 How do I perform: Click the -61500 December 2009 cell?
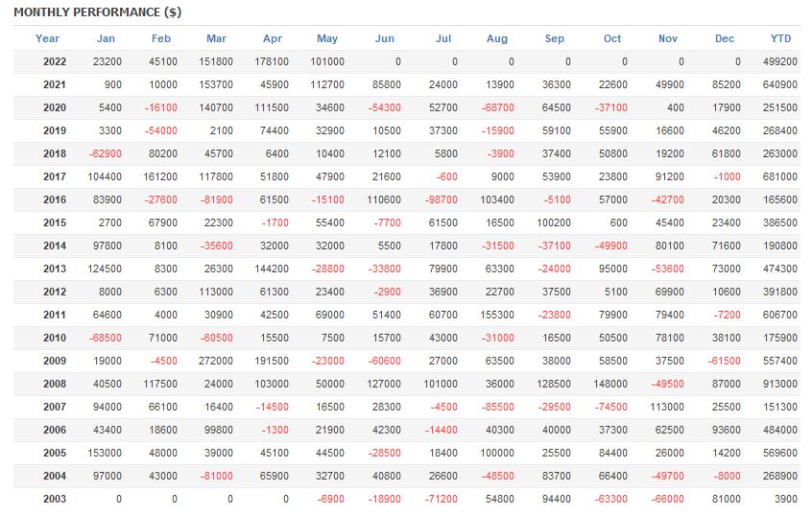tap(724, 361)
